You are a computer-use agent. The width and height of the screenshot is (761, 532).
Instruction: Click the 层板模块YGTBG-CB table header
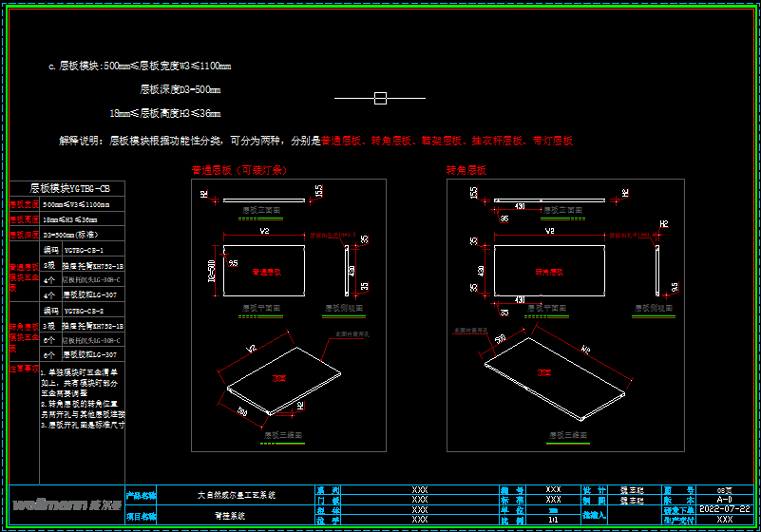(70, 189)
